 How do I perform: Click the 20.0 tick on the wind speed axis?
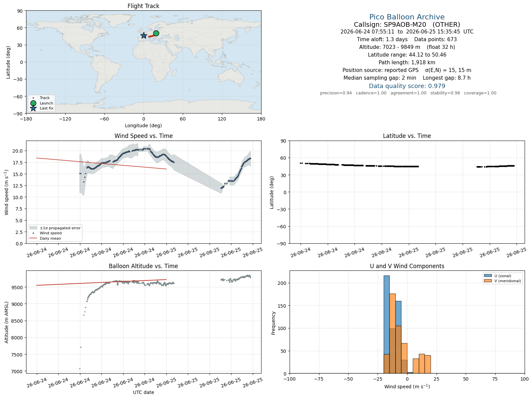(18, 151)
